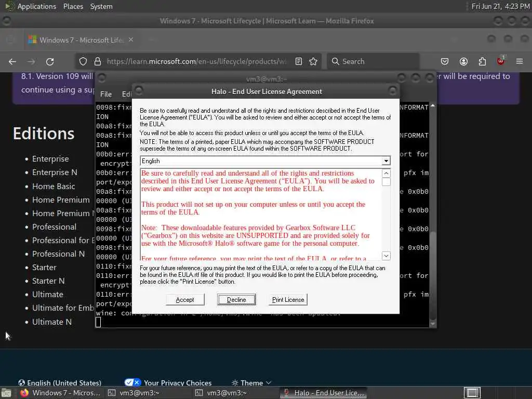This screenshot has height=399, width=532.
Task: Switch to Halo EULA taskbar item
Action: point(323,393)
